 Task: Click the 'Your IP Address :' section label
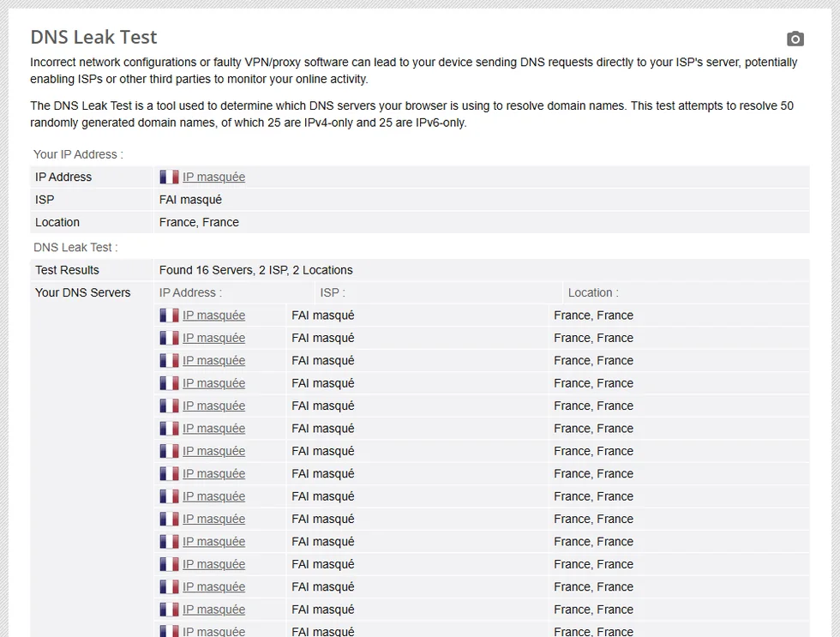click(x=78, y=154)
